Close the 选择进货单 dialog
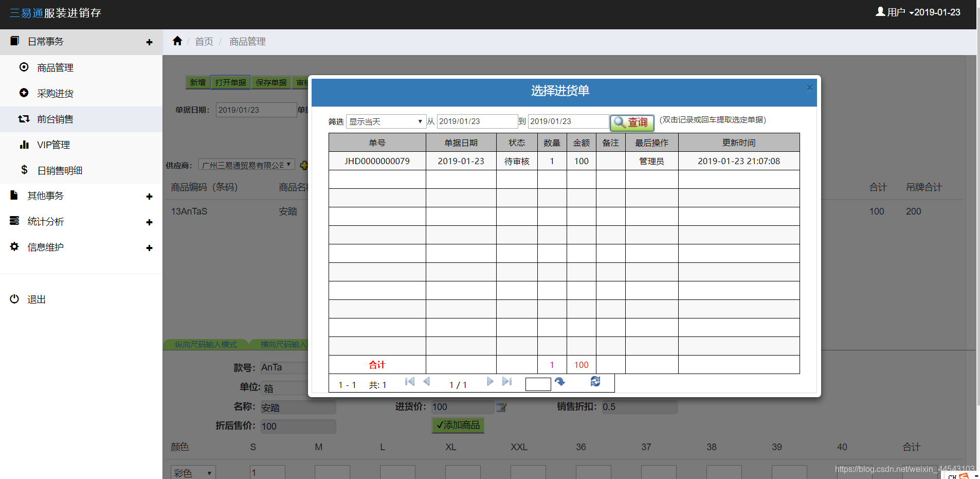Image resolution: width=980 pixels, height=479 pixels. [x=809, y=88]
